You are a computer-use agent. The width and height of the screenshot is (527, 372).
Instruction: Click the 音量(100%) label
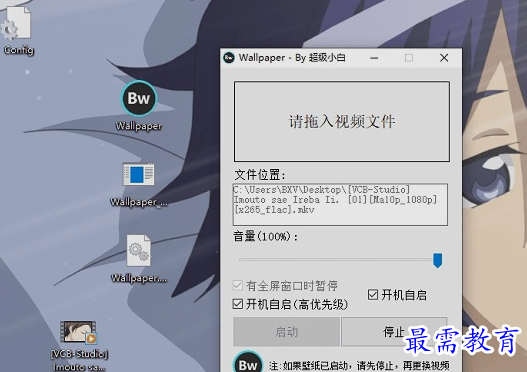266,237
